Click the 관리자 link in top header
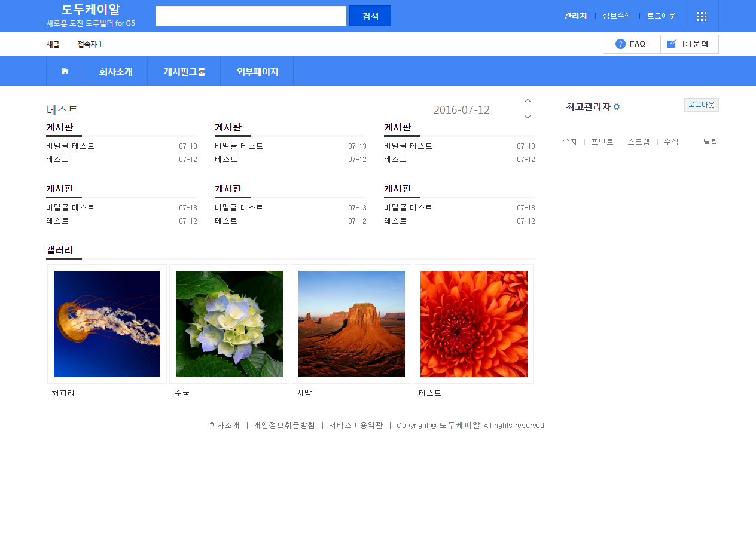 point(575,16)
